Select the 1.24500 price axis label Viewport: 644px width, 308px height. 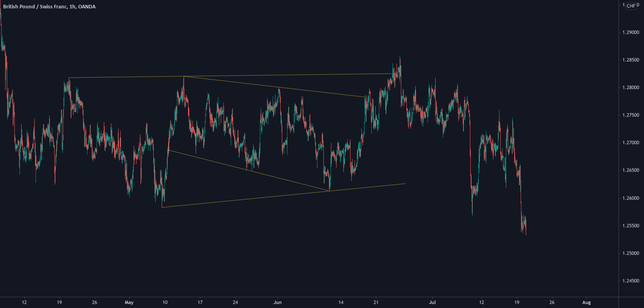(x=631, y=281)
